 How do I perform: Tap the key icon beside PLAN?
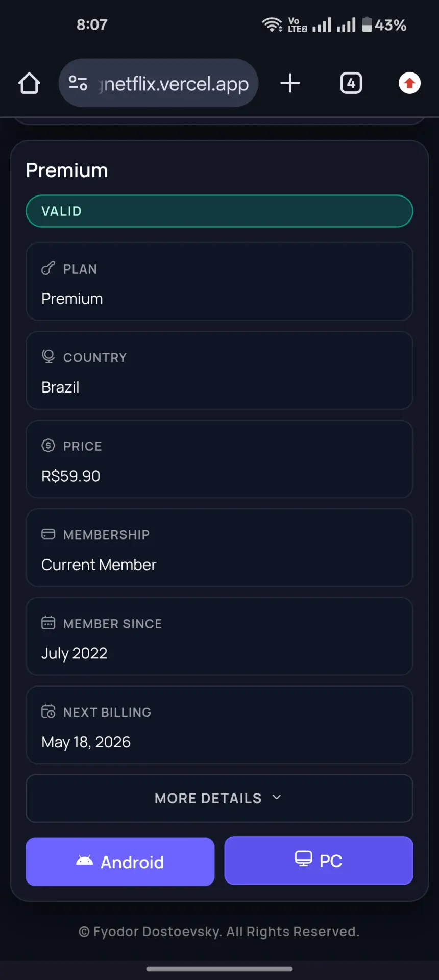(48, 268)
